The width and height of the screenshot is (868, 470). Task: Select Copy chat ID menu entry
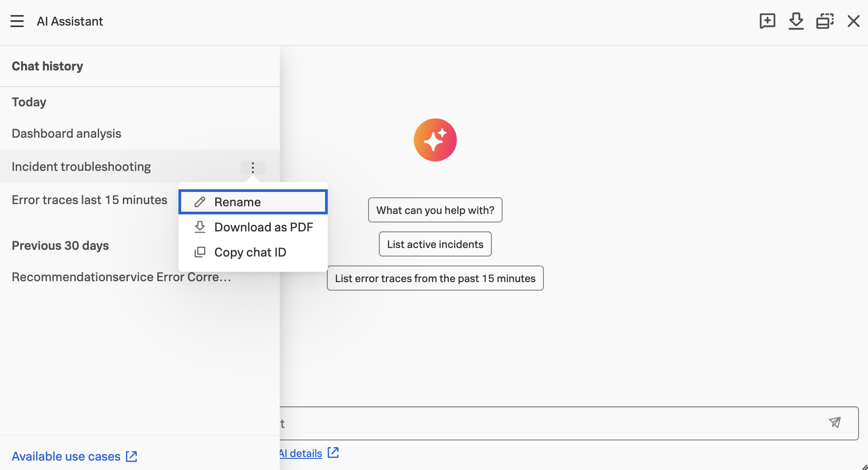[253, 252]
